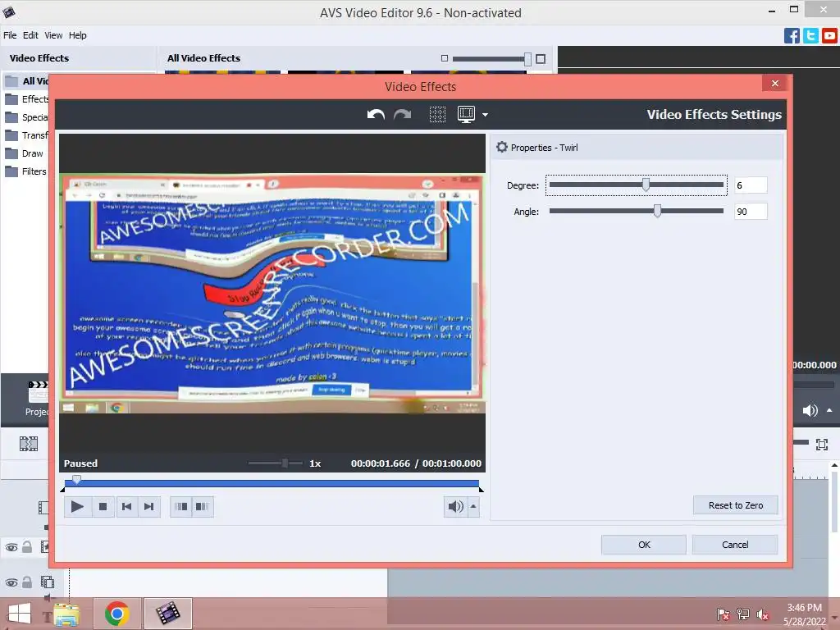Click the Action Center flag tray icon
This screenshot has width=840, height=630.
(724, 614)
